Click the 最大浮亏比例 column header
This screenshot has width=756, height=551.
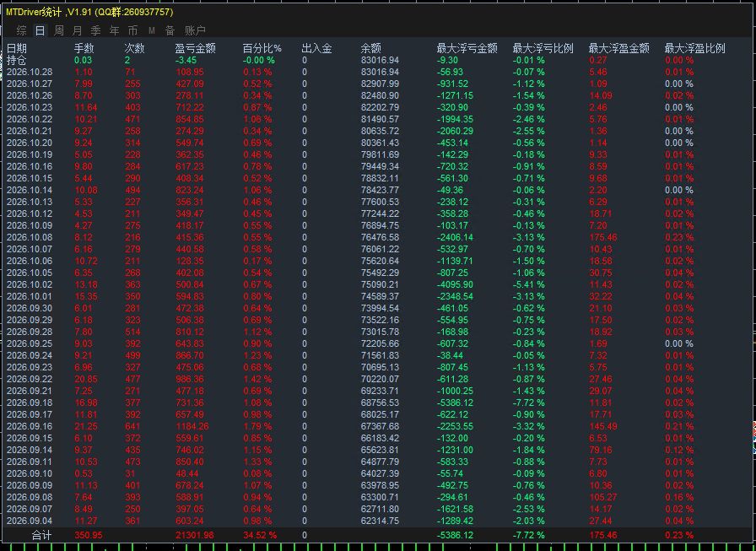coord(543,48)
